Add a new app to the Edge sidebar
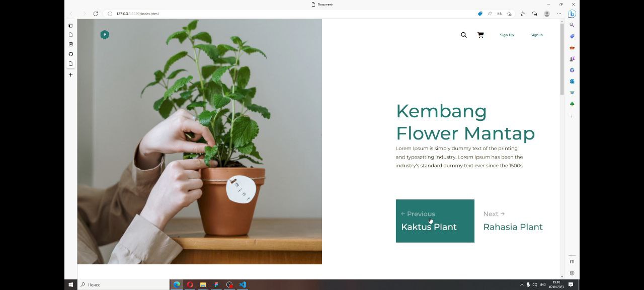Screen dimensions: 644x290 click(572, 116)
